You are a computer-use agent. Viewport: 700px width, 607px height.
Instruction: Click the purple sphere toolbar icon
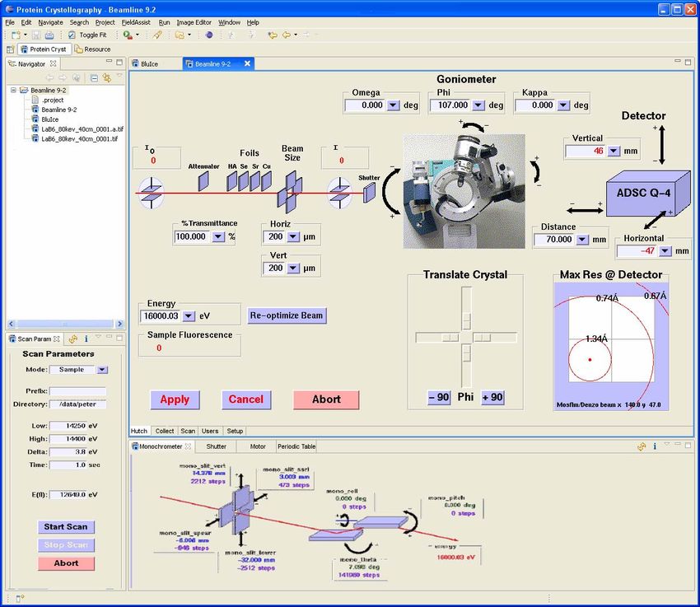click(209, 35)
